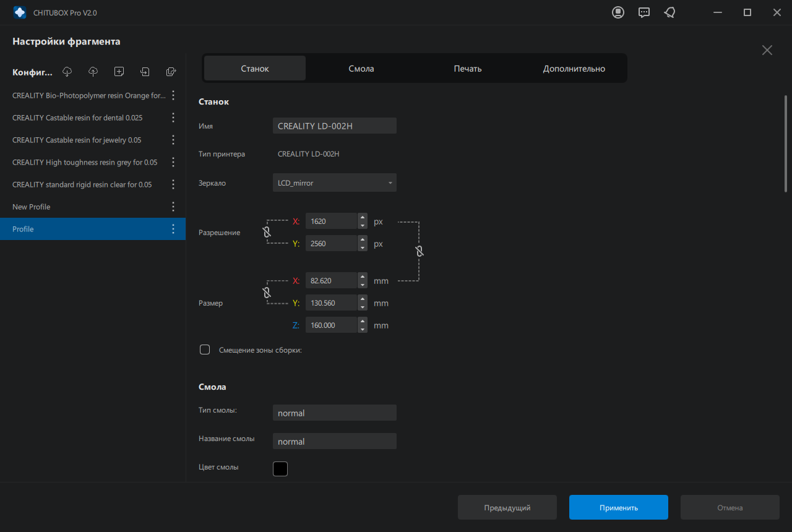
Task: Select the highlighted Profile entry
Action: (93, 229)
